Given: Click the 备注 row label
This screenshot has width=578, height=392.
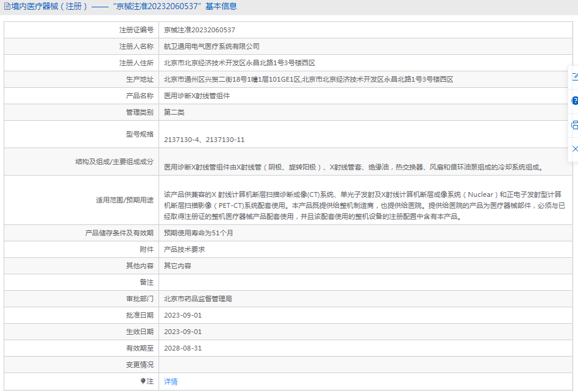Looking at the screenshot, I should [x=147, y=282].
